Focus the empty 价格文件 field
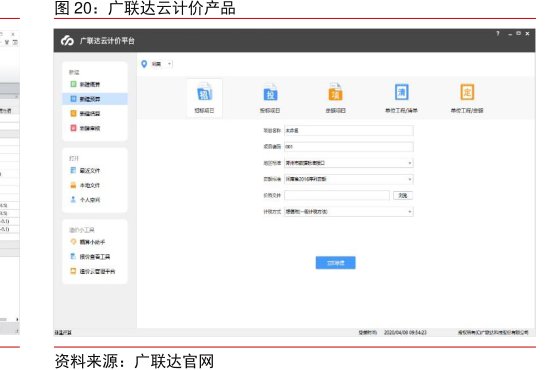Image resolution: width=560 pixels, height=370 pixels. point(337,195)
